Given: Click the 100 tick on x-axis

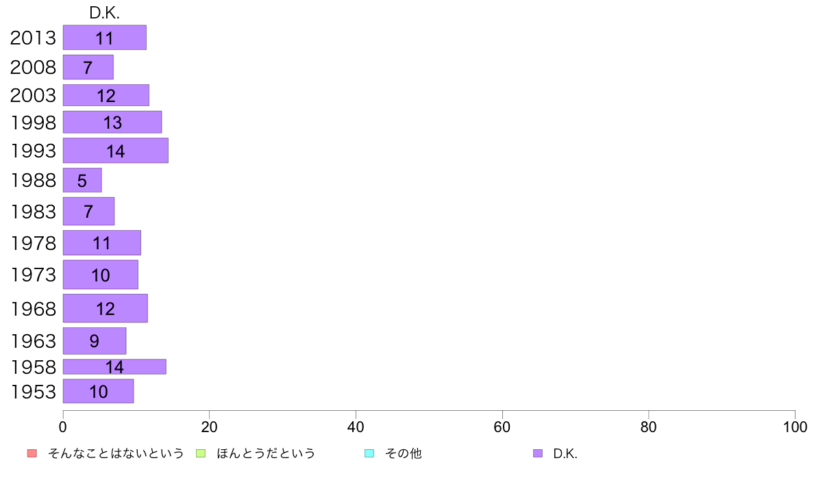Looking at the screenshot, I should click(x=795, y=427).
